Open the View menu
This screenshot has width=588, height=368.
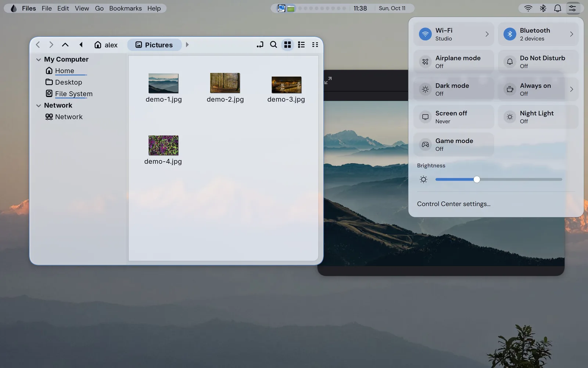coord(82,8)
